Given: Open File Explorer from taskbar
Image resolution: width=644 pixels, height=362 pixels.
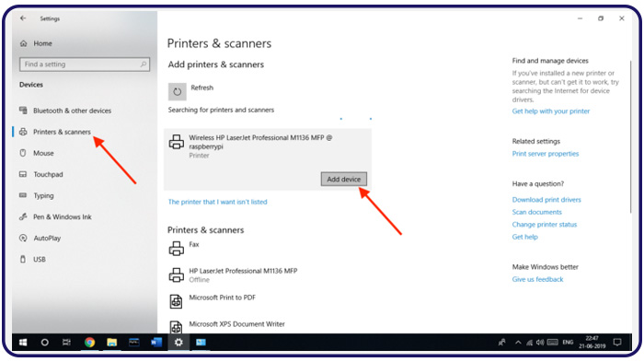Looking at the screenshot, I should (111, 343).
